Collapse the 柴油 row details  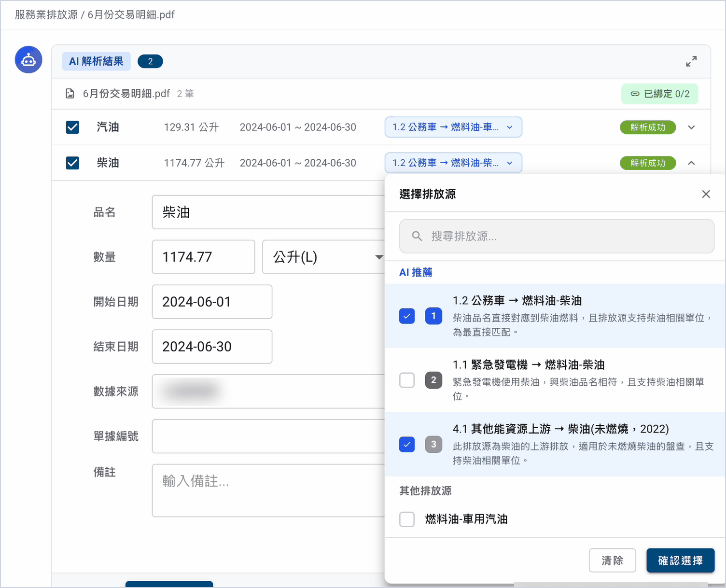tap(691, 163)
